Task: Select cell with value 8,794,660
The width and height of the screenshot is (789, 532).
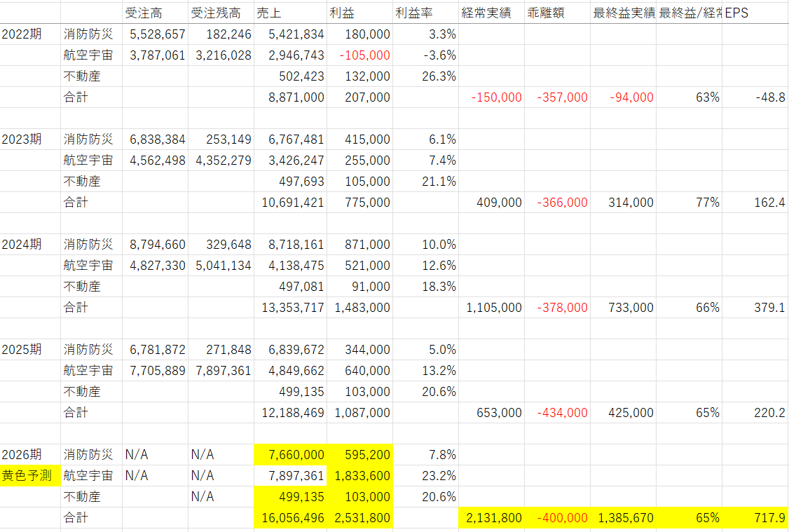Action: (x=155, y=245)
